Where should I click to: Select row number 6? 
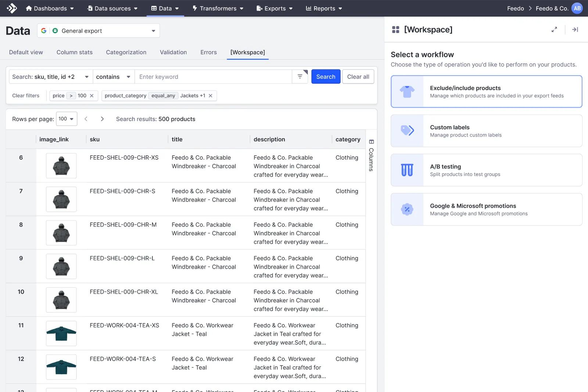(x=21, y=158)
